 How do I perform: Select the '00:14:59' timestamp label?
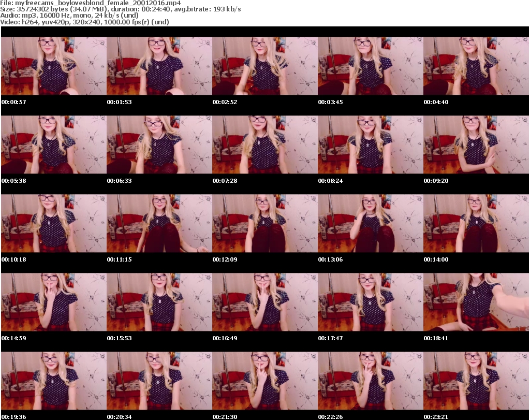pos(14,338)
